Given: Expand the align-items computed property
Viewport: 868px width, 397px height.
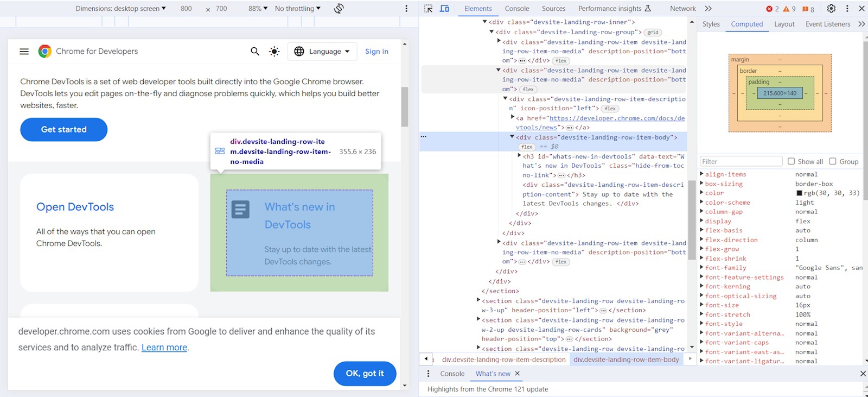Looking at the screenshot, I should [701, 174].
